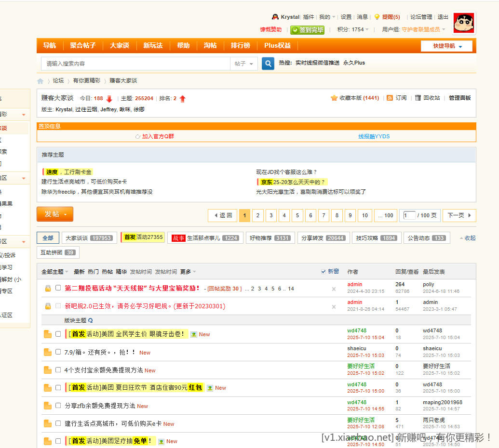
Task: Click the user avatar thumbnail
Action: [464, 23]
